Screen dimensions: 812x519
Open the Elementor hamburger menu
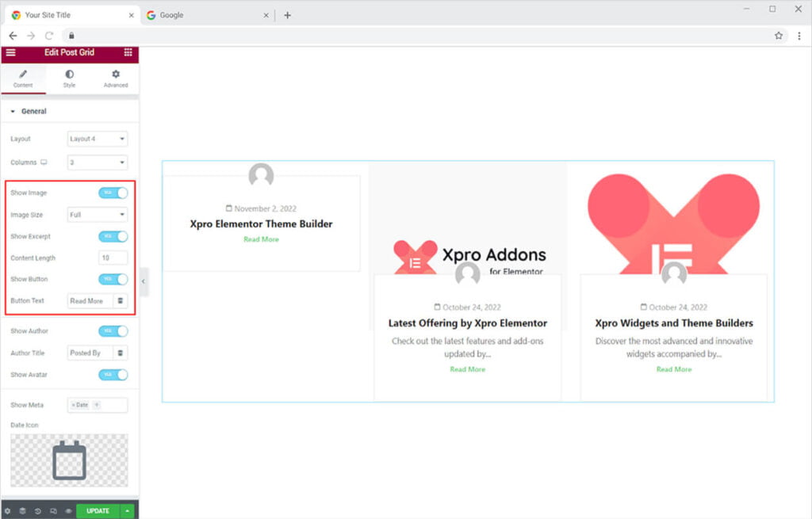coord(10,52)
